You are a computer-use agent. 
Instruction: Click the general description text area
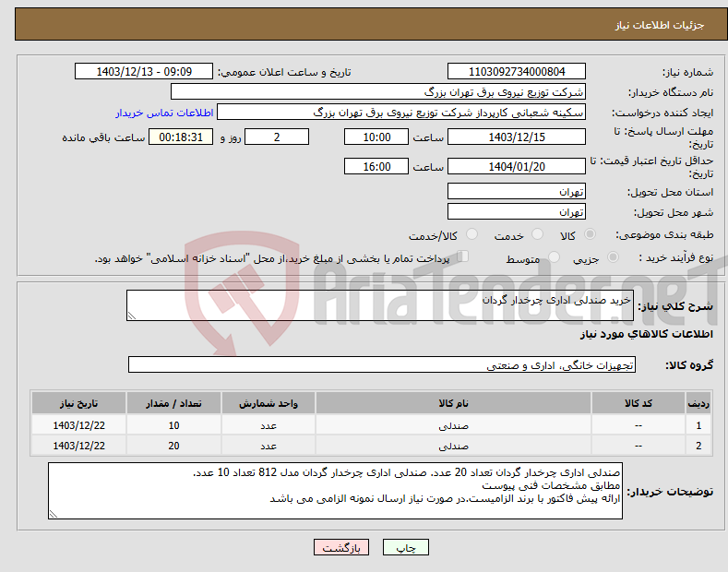tap(380, 305)
